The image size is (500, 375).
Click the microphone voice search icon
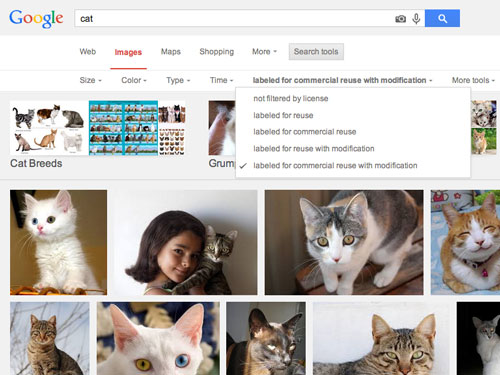[x=416, y=19]
